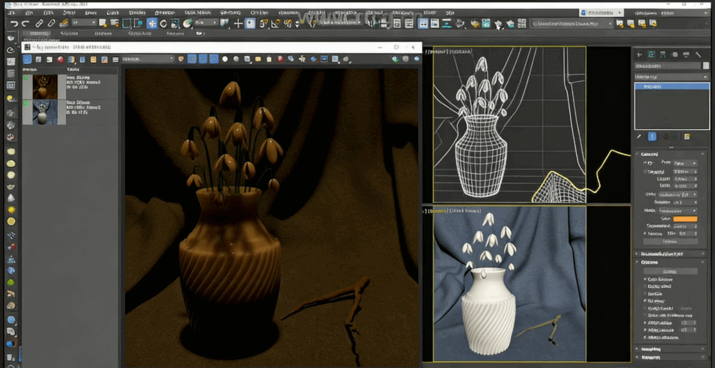Toggle the Affect diffuse checkbox
The image size is (715, 368).
pyautogui.click(x=645, y=322)
